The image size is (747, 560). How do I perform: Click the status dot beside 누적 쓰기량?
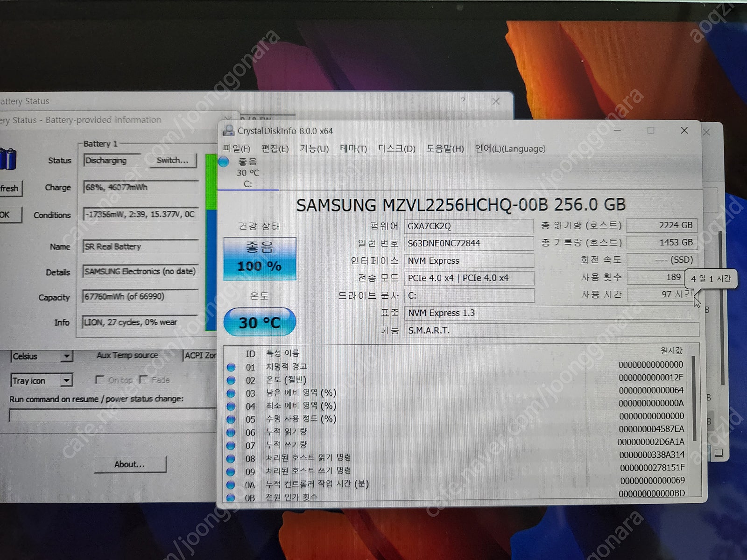[230, 445]
